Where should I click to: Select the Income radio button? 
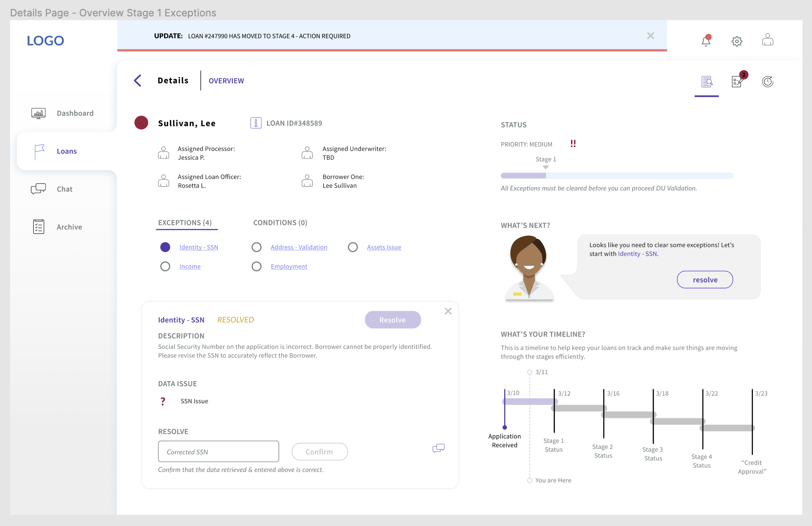point(165,267)
